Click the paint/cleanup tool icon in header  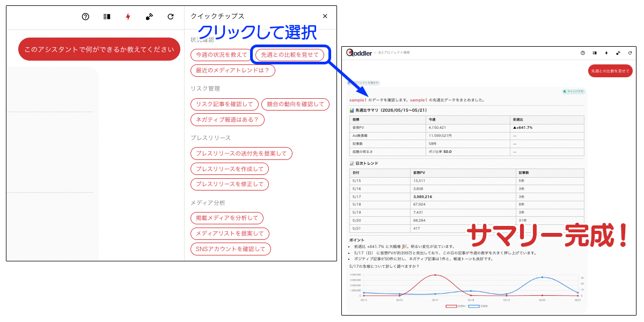click(x=149, y=17)
